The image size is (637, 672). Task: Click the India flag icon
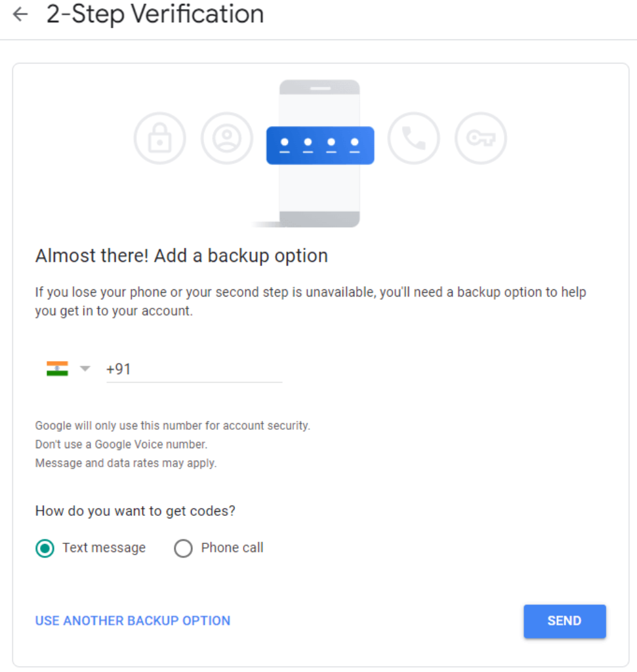click(x=57, y=368)
